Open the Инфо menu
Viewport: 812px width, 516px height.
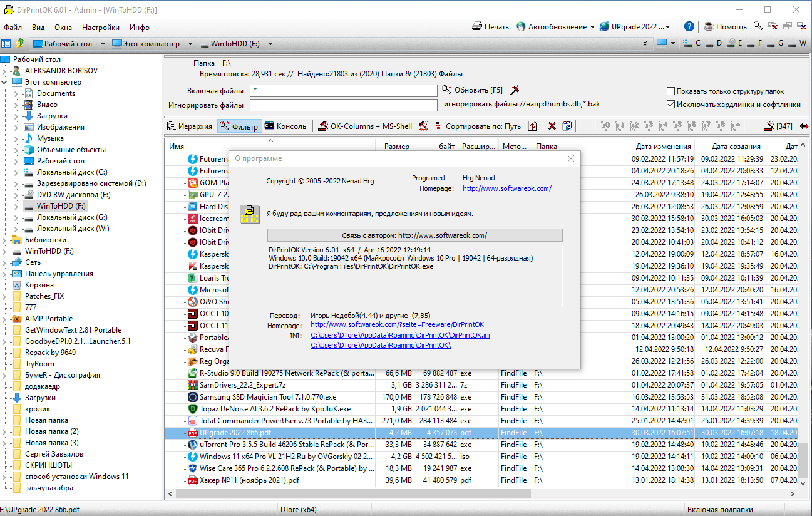coord(140,28)
